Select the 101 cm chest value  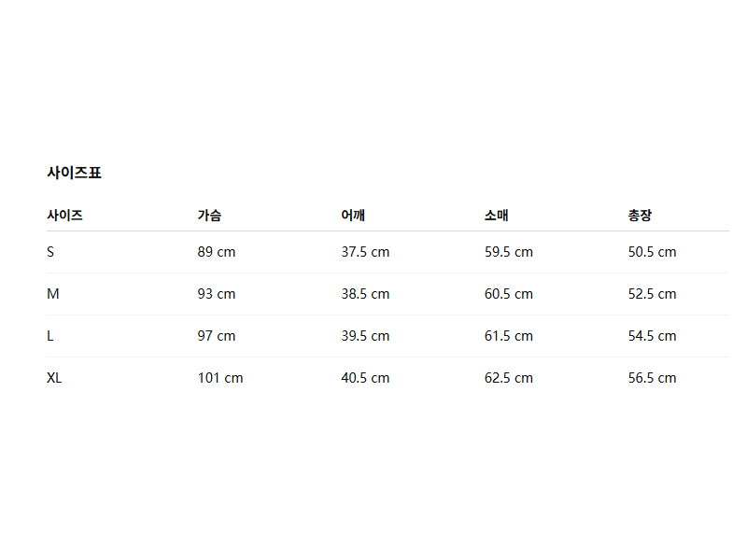tap(220, 378)
